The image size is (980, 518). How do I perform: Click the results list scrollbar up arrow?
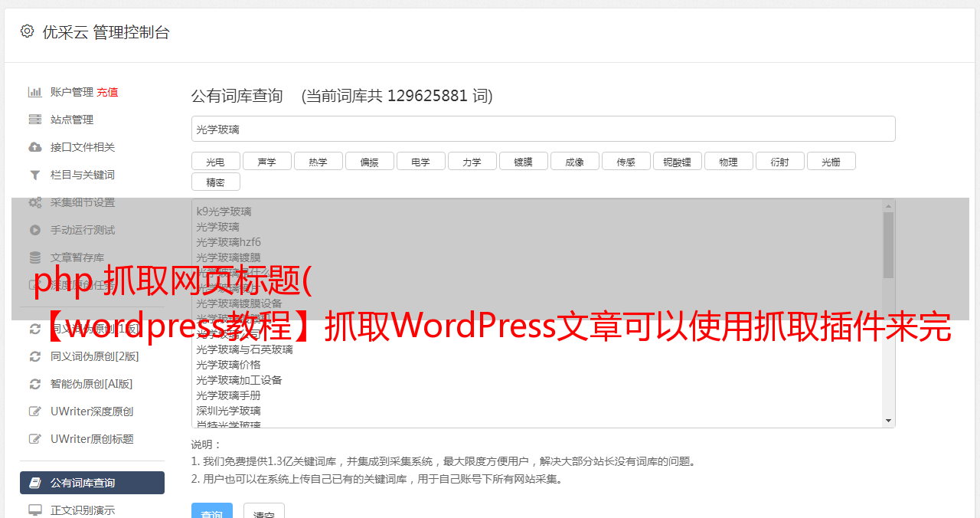(888, 206)
